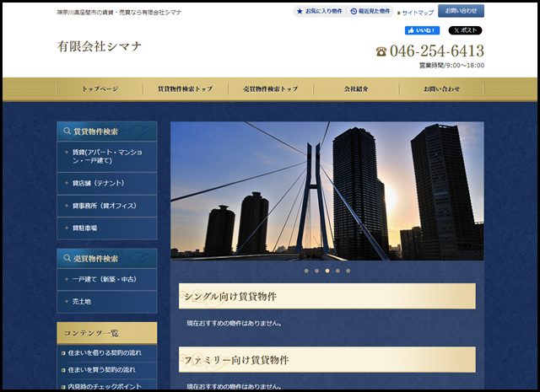Click the コンテンツ一覧 sidebar heading
Image resolution: width=540 pixels, height=392 pixels.
click(107, 333)
